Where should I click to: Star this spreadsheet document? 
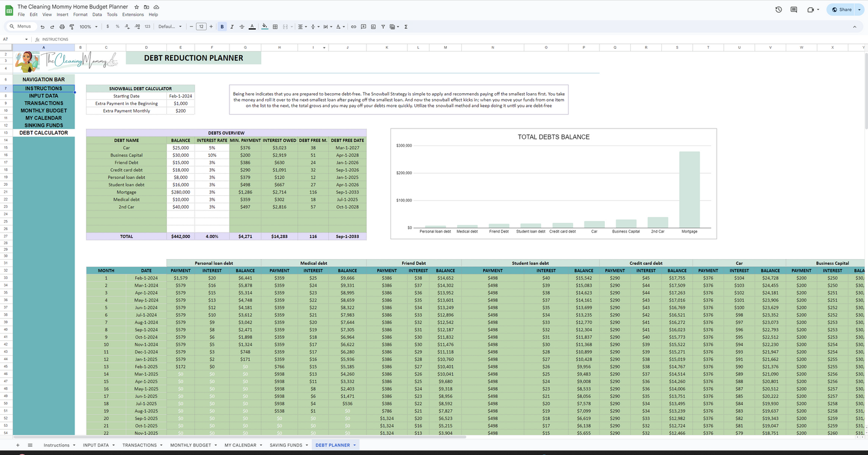click(137, 7)
